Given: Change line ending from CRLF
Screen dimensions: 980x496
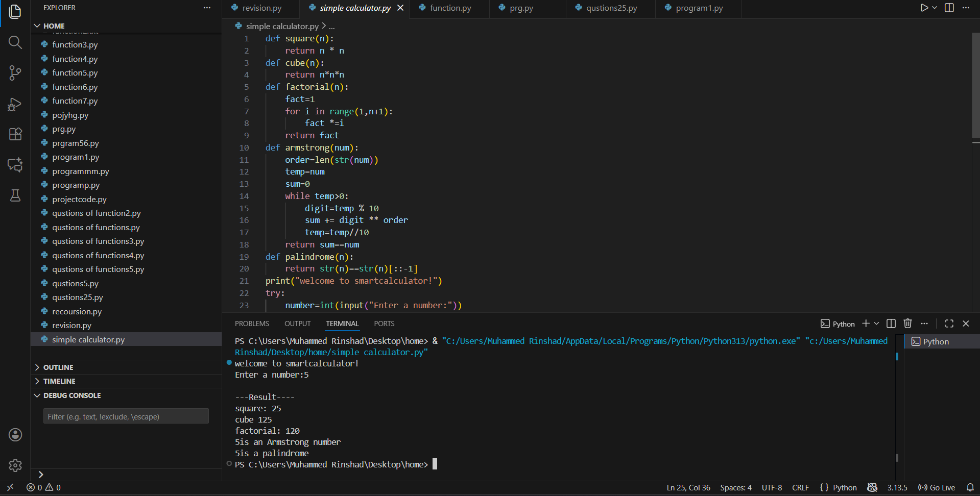Looking at the screenshot, I should point(800,487).
